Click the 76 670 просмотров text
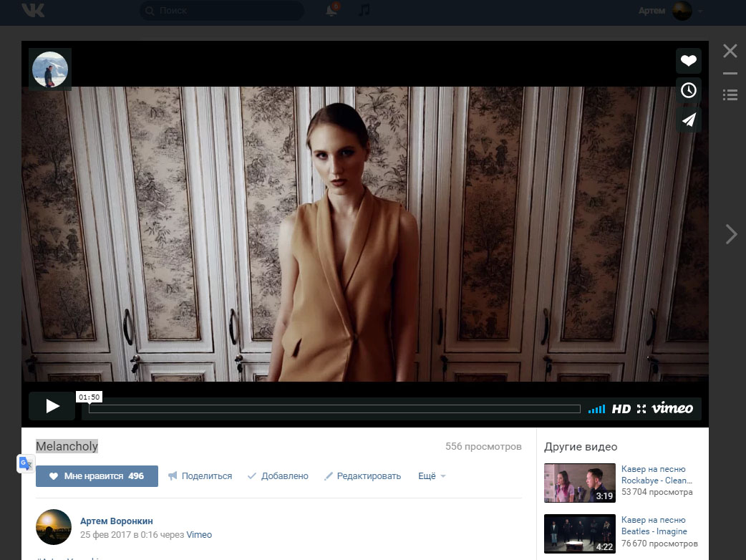This screenshot has height=560, width=746. 659,544
